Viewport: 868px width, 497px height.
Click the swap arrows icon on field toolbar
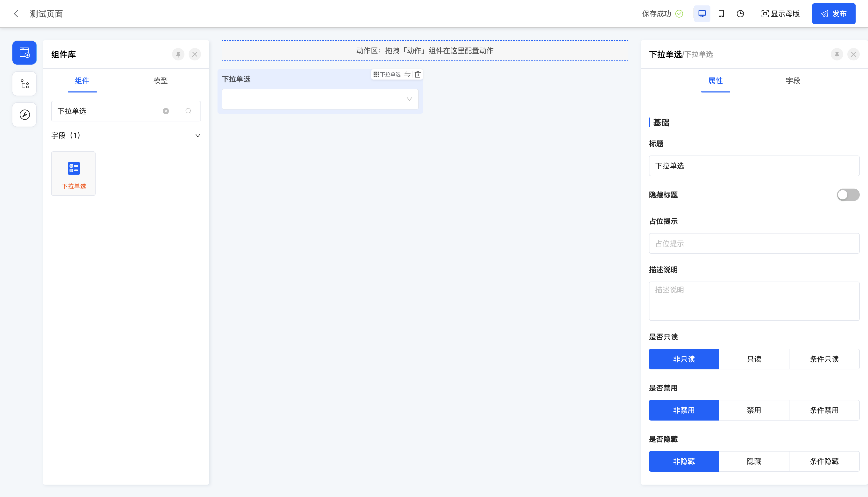(x=407, y=74)
